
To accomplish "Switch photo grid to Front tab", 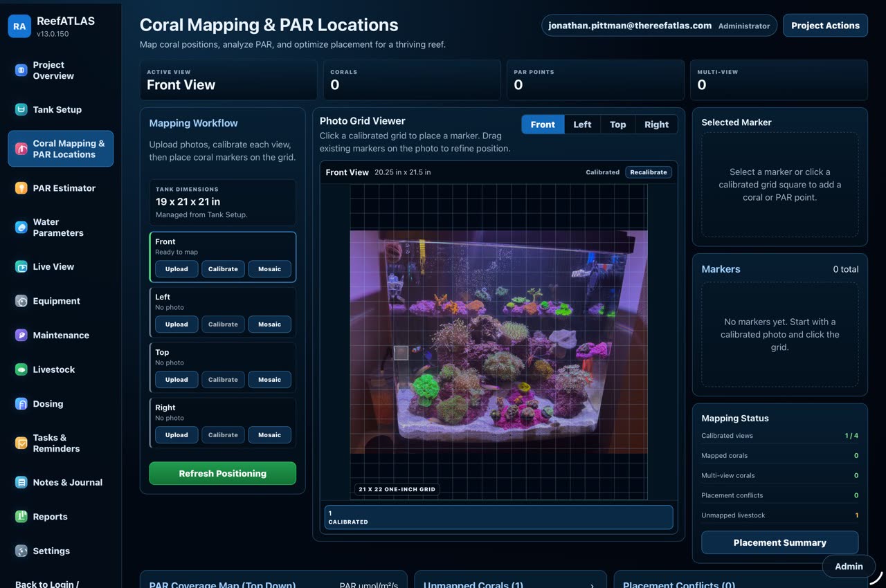I will click(543, 125).
